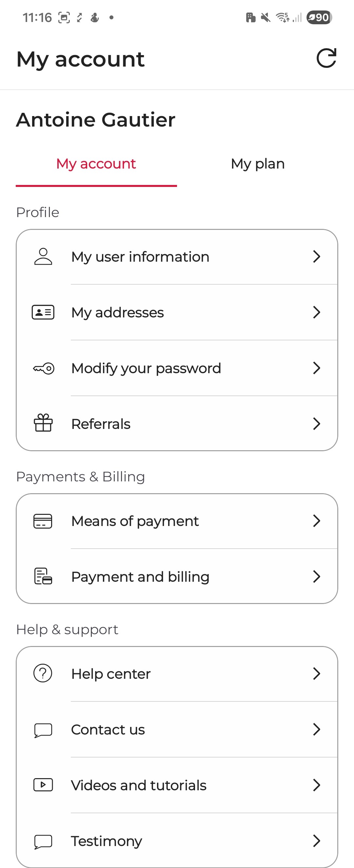Select the My account tab
This screenshot has width=354, height=868.
tap(96, 164)
